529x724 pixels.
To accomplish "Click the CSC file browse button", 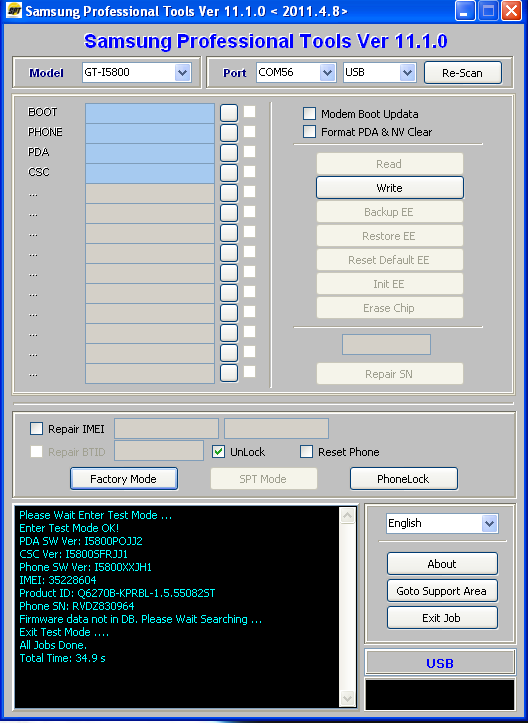I will pos(229,173).
